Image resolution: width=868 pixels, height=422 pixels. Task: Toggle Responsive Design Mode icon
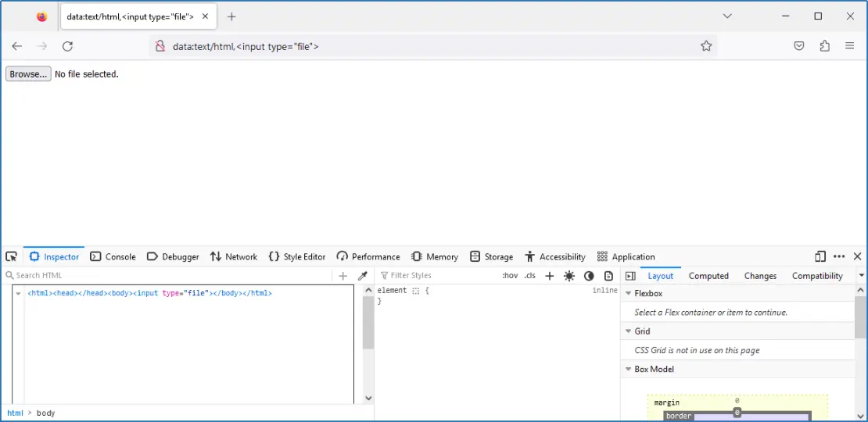(x=820, y=256)
